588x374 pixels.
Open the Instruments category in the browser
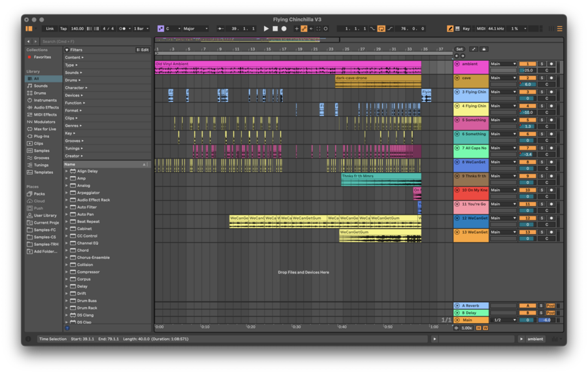[x=45, y=100]
